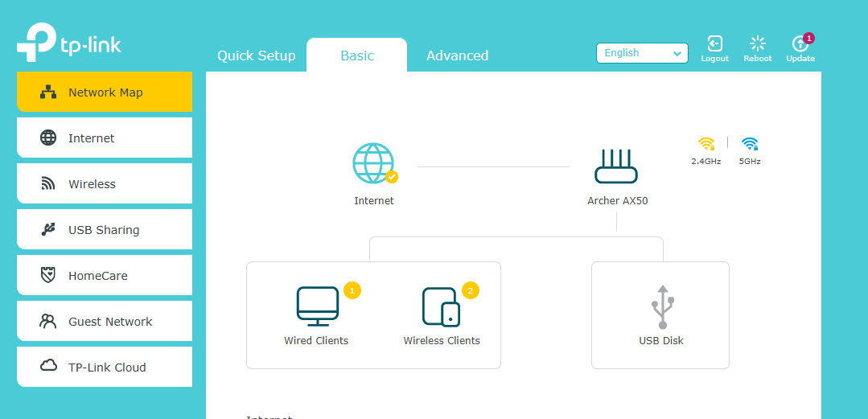This screenshot has width=868, height=419.
Task: Click the Update icon with notification badge
Action: click(x=800, y=45)
